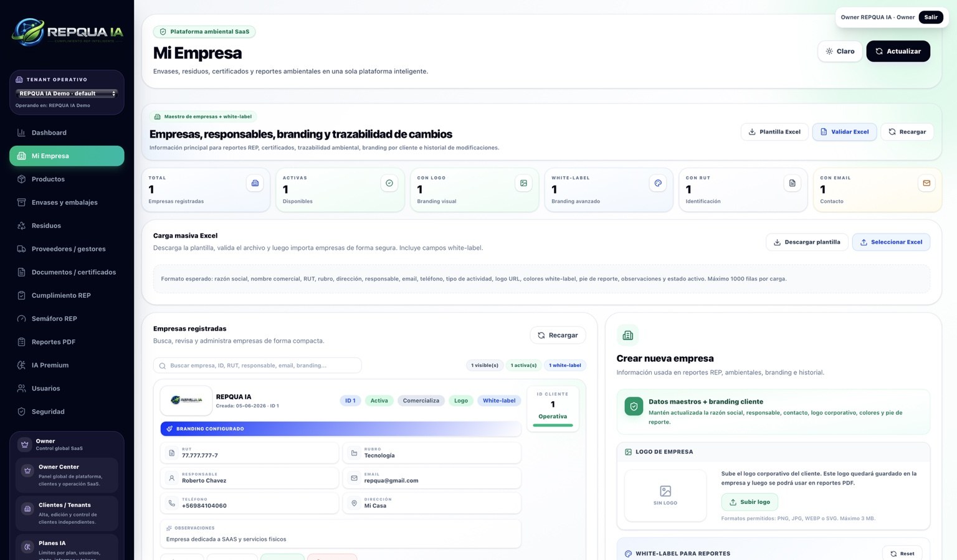Click the truck icon for Proveedores / gestores

tap(21, 249)
